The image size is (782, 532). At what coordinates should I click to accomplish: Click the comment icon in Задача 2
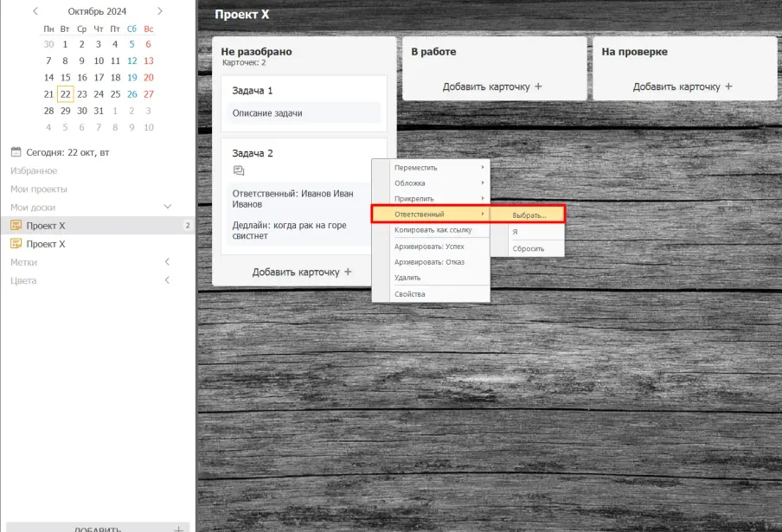(239, 170)
